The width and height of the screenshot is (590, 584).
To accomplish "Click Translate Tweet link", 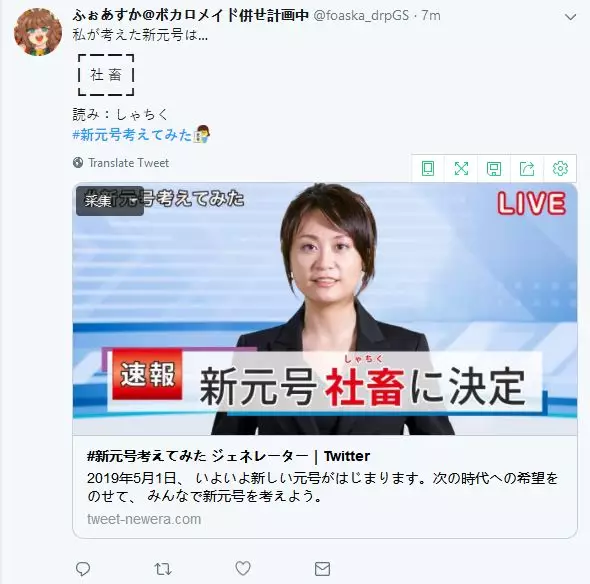I will point(128,163).
